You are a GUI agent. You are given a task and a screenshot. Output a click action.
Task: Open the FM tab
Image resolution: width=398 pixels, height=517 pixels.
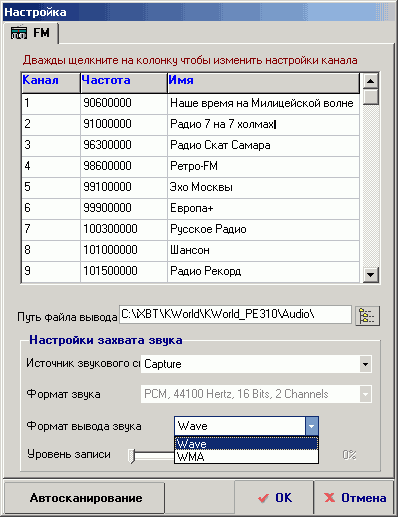[31, 33]
